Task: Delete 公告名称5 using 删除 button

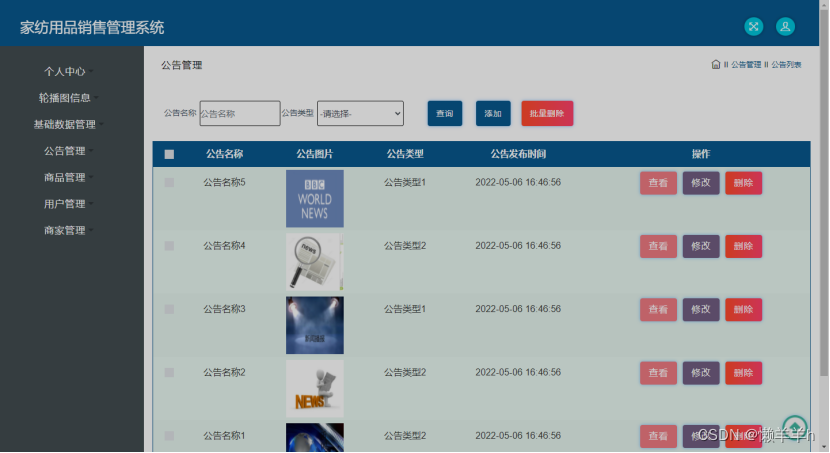Action: (743, 183)
